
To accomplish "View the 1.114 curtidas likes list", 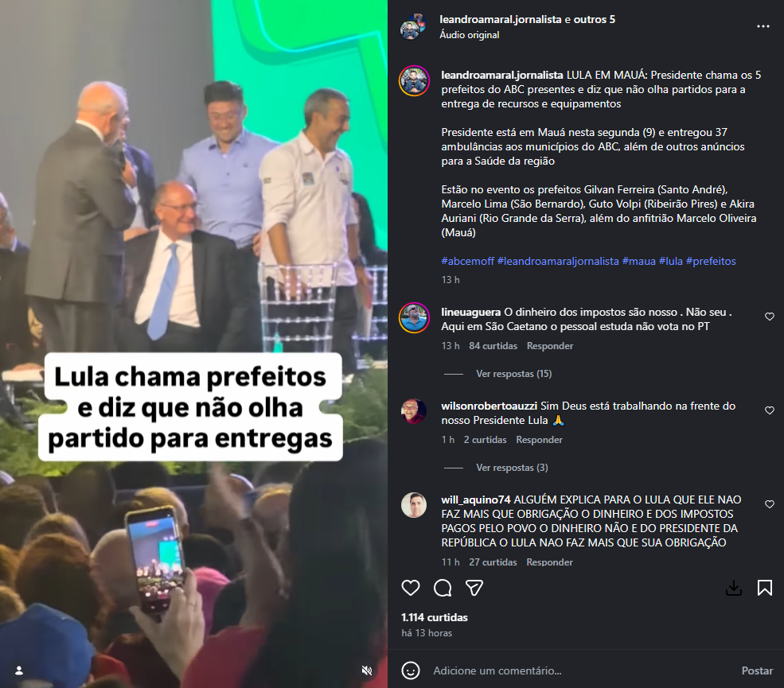I will pos(435,617).
